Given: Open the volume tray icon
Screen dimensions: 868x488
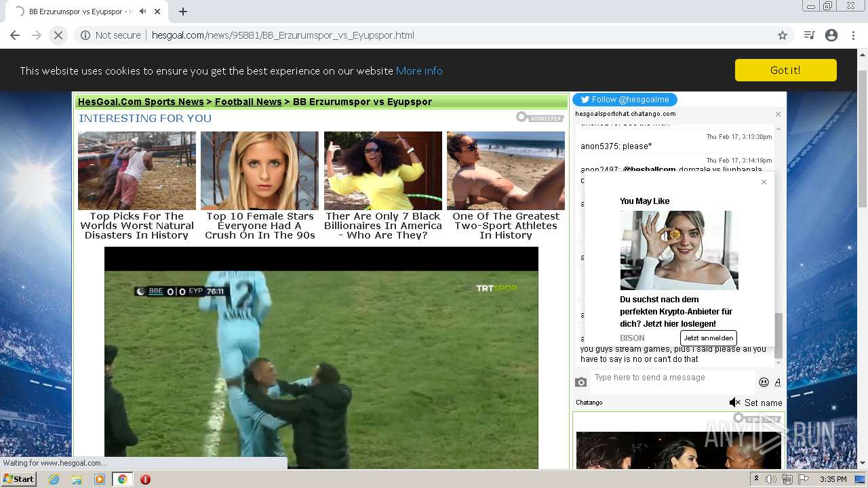Looking at the screenshot, I should pos(771,479).
